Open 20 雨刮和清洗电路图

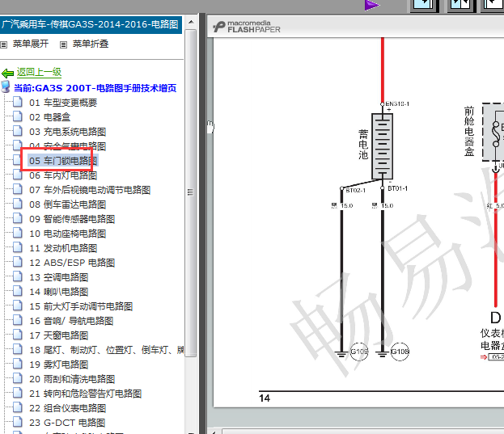tap(72, 379)
